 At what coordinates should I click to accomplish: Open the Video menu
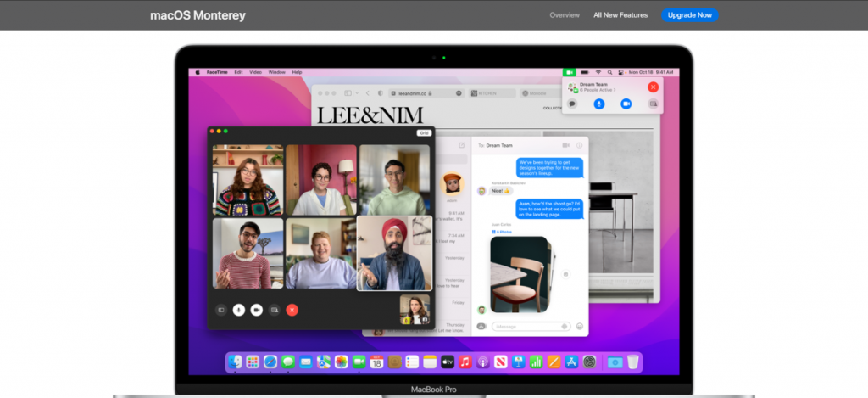pos(255,72)
